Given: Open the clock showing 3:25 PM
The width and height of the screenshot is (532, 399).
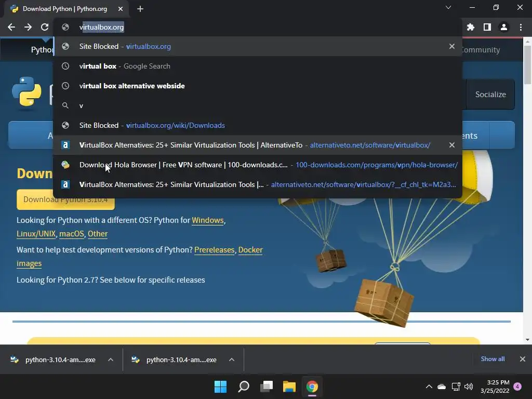Looking at the screenshot, I should (495, 387).
